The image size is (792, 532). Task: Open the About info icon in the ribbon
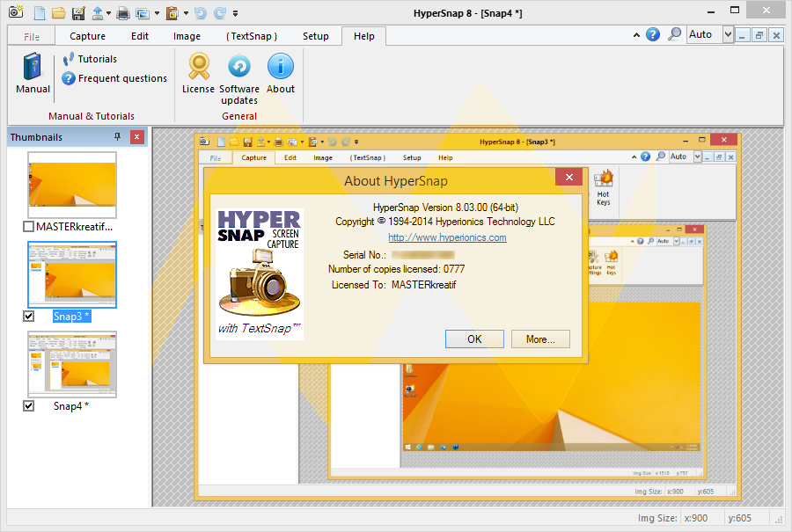(281, 73)
